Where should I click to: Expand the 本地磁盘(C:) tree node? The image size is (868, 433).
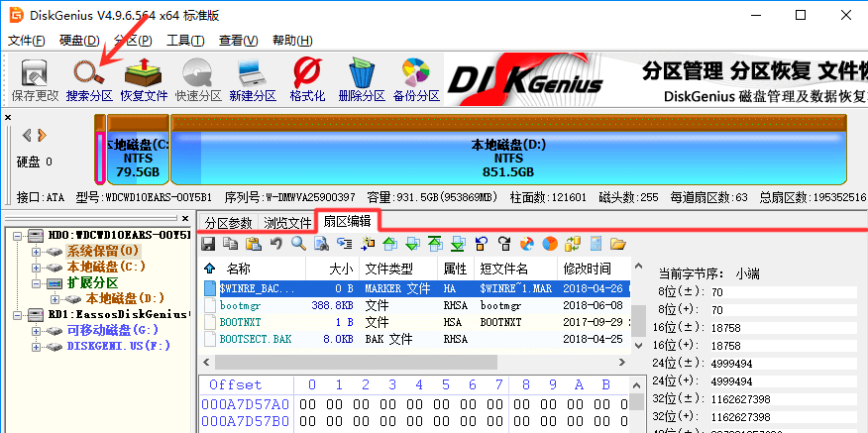(37, 268)
